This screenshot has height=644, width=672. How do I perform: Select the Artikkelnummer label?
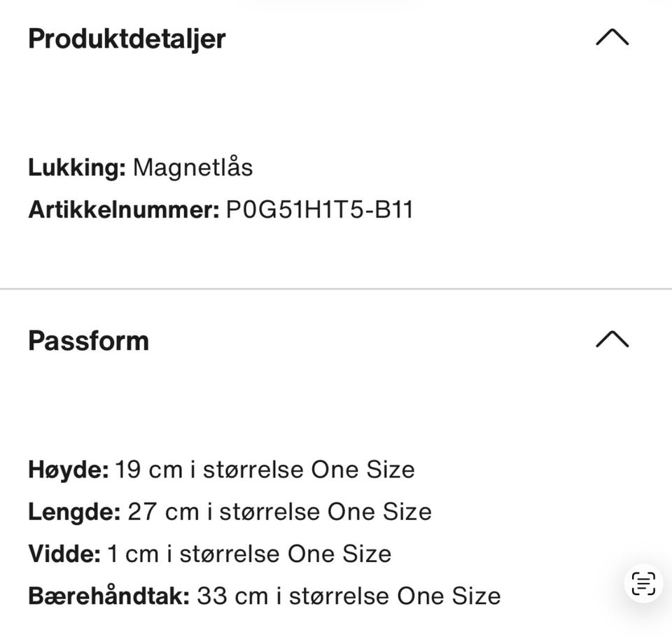pyautogui.click(x=124, y=209)
